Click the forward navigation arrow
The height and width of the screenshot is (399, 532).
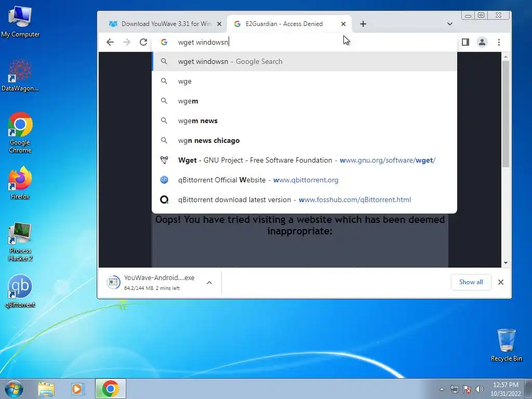pyautogui.click(x=127, y=42)
